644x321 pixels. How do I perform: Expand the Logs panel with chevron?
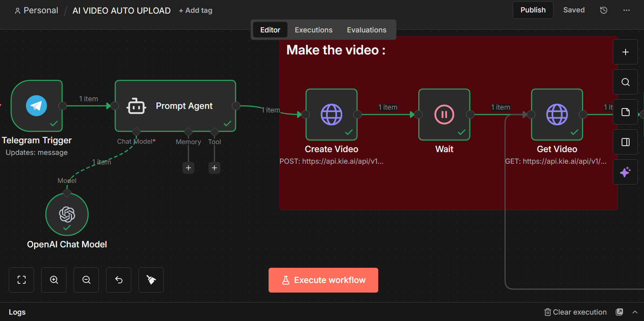pyautogui.click(x=635, y=312)
